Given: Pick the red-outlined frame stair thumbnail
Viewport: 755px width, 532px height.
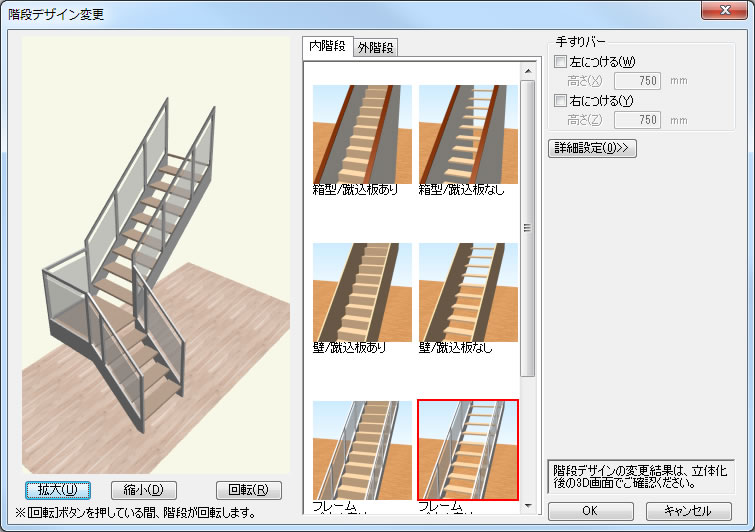Looking at the screenshot, I should 468,449.
